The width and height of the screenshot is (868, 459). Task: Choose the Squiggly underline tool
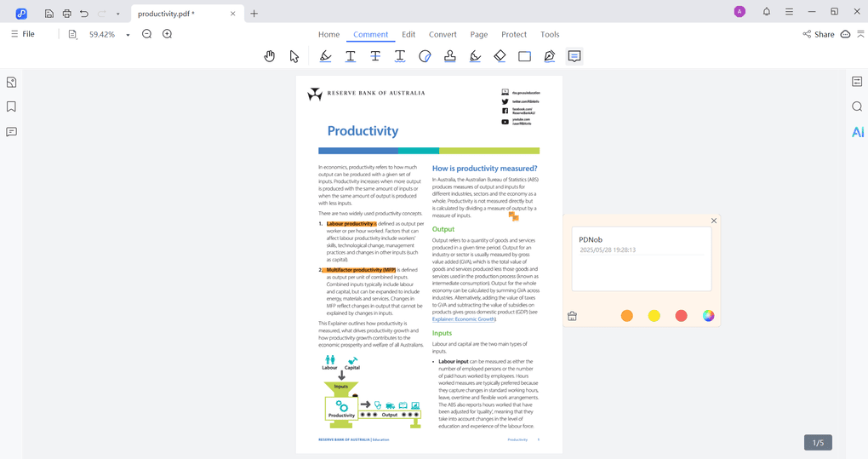click(400, 56)
